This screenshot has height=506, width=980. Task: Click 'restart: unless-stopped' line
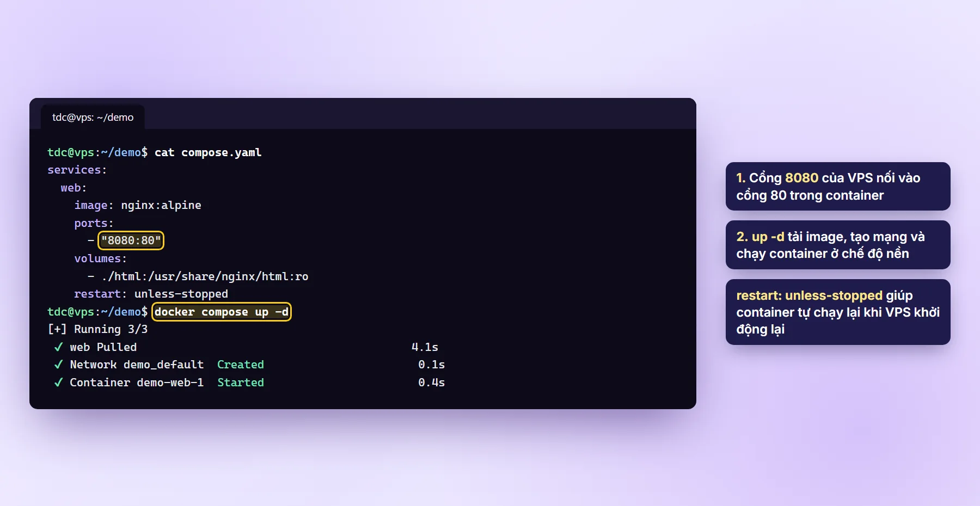(151, 294)
